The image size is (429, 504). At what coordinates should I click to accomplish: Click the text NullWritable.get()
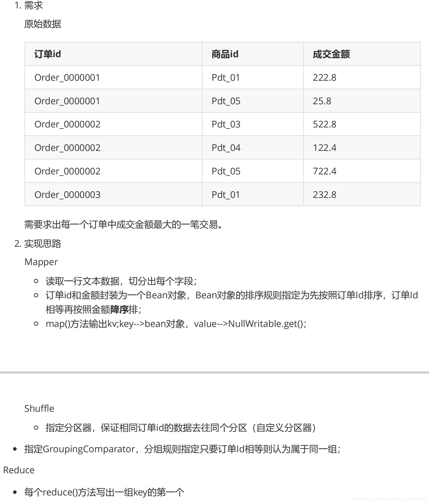tap(266, 324)
